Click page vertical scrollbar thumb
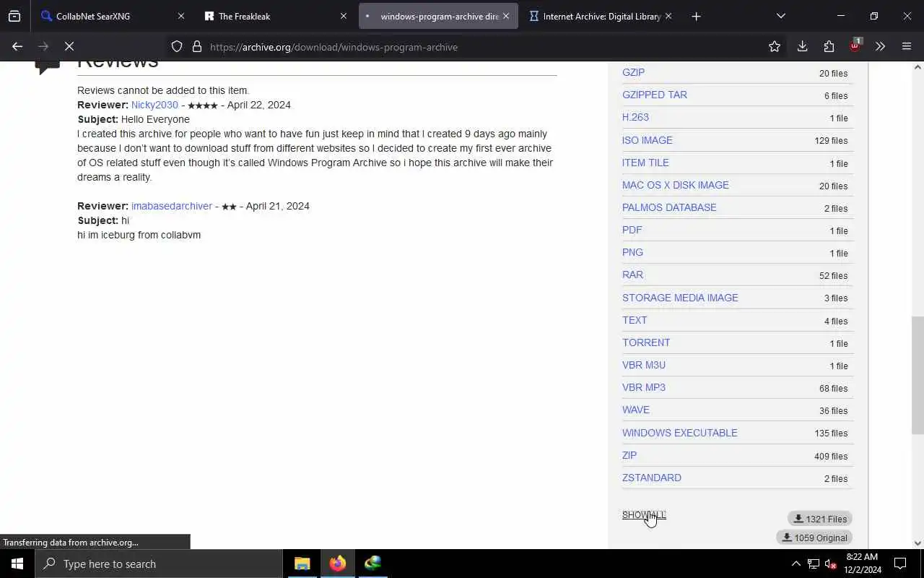 click(x=918, y=375)
